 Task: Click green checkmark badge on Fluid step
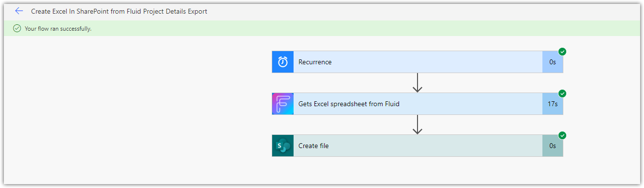point(562,94)
